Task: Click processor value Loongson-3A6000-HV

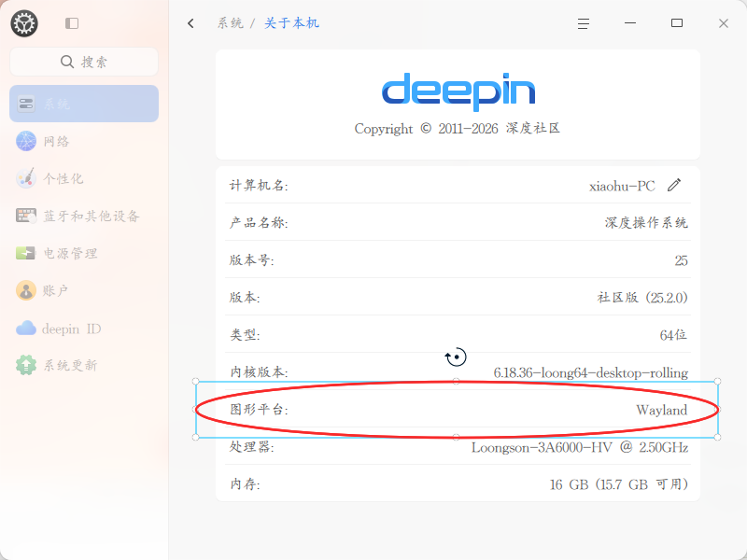Action: 542,448
